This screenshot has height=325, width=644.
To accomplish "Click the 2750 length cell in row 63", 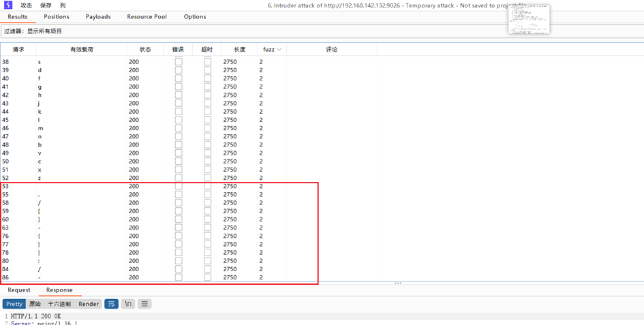I will (x=230, y=228).
